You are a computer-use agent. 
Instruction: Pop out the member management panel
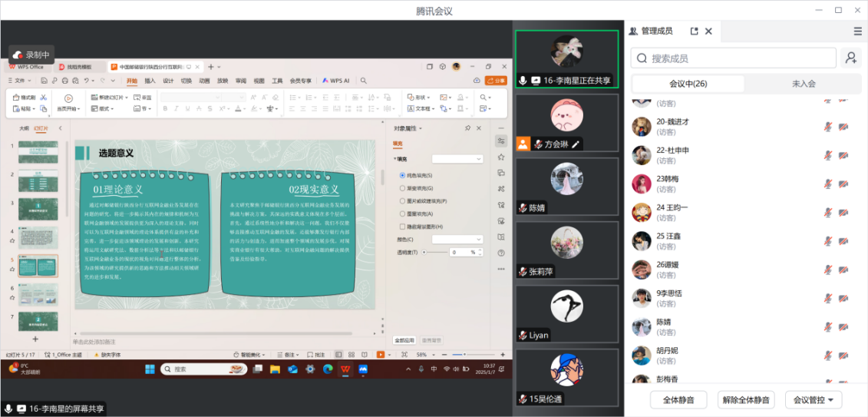point(694,31)
